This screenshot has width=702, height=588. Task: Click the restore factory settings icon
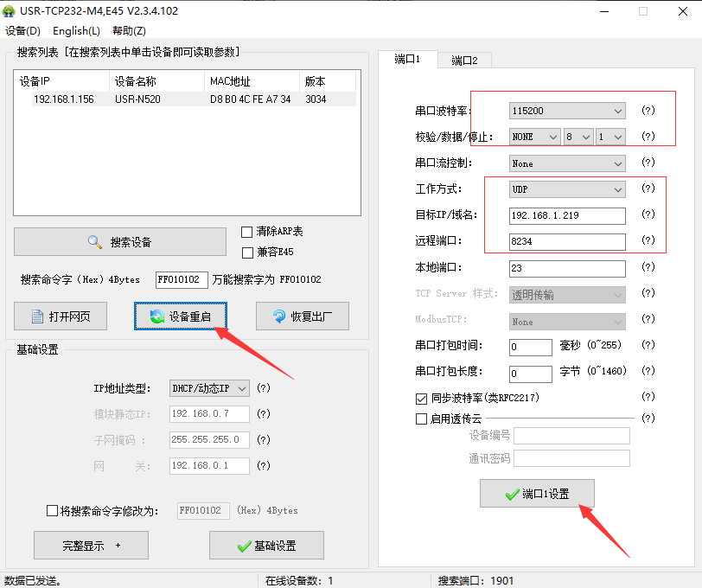(279, 316)
